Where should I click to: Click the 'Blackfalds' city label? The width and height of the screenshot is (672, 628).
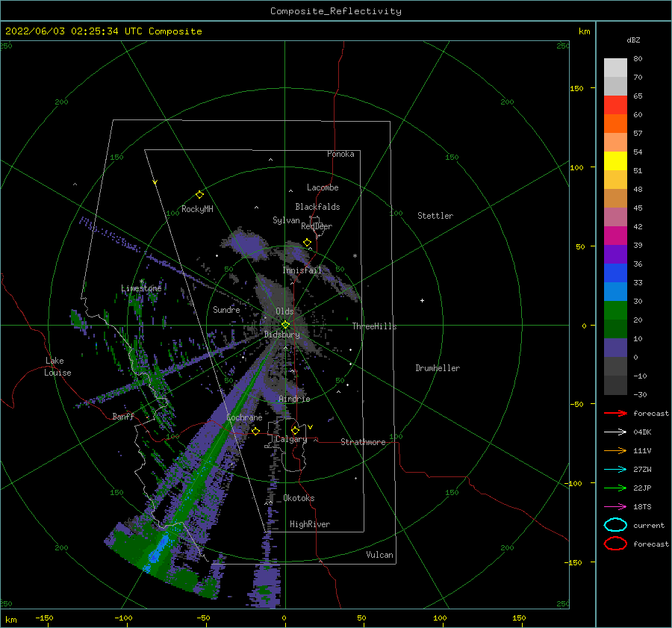click(x=317, y=207)
